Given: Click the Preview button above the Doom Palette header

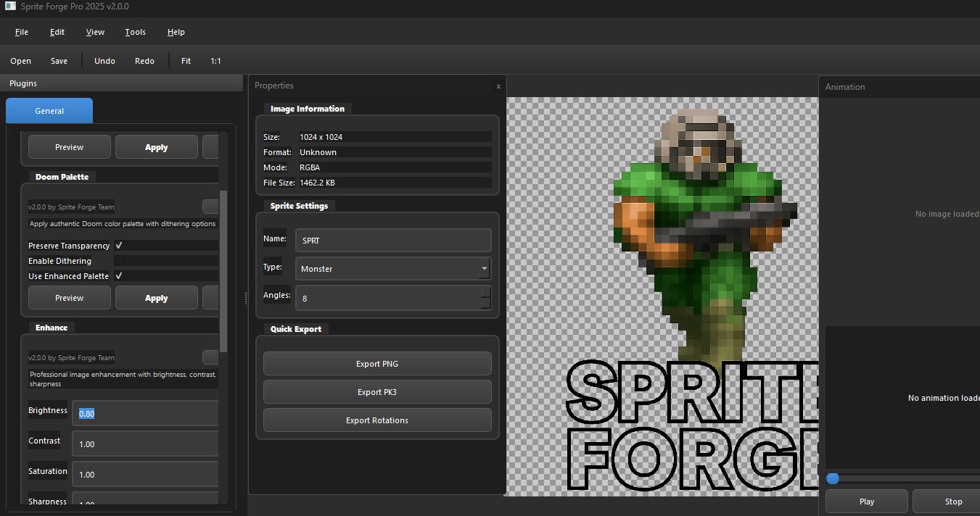Looking at the screenshot, I should pos(70,147).
